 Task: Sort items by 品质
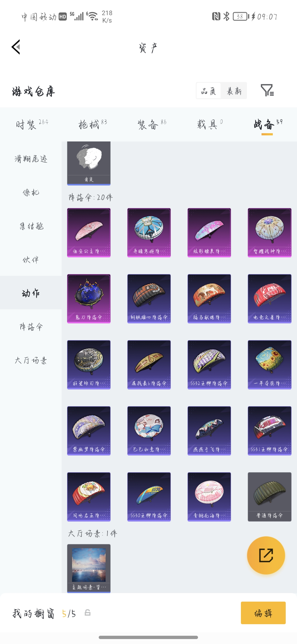208,91
